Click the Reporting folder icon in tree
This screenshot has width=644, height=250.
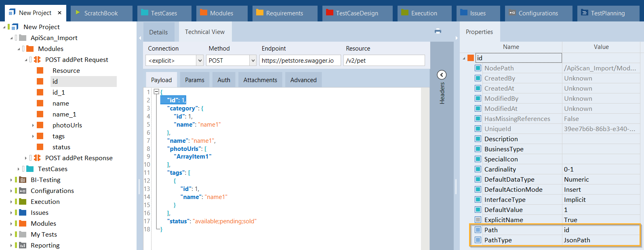click(23, 246)
